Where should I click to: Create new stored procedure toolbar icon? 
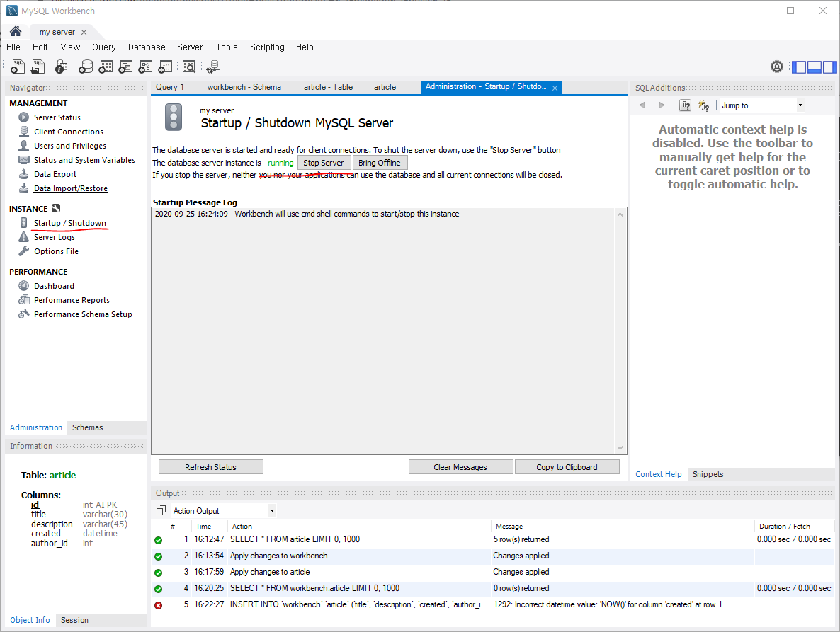tap(145, 67)
